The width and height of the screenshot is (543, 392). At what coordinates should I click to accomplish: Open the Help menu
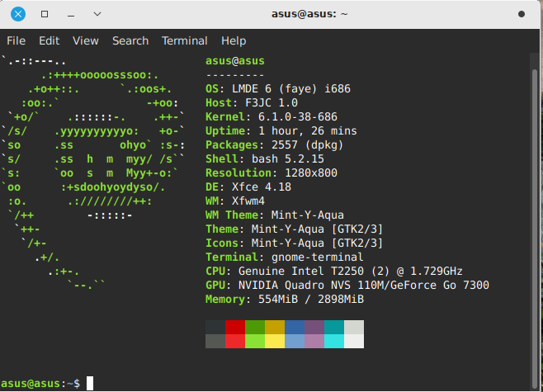[x=234, y=41]
